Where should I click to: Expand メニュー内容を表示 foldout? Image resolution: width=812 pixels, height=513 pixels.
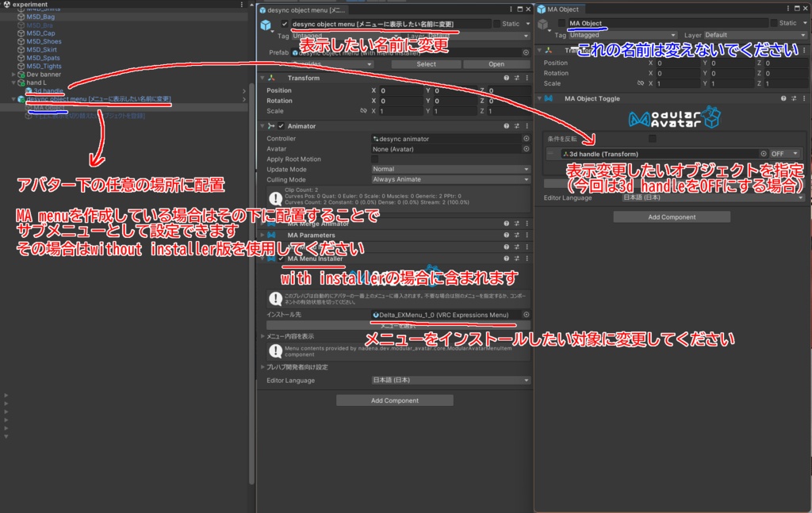[262, 336]
